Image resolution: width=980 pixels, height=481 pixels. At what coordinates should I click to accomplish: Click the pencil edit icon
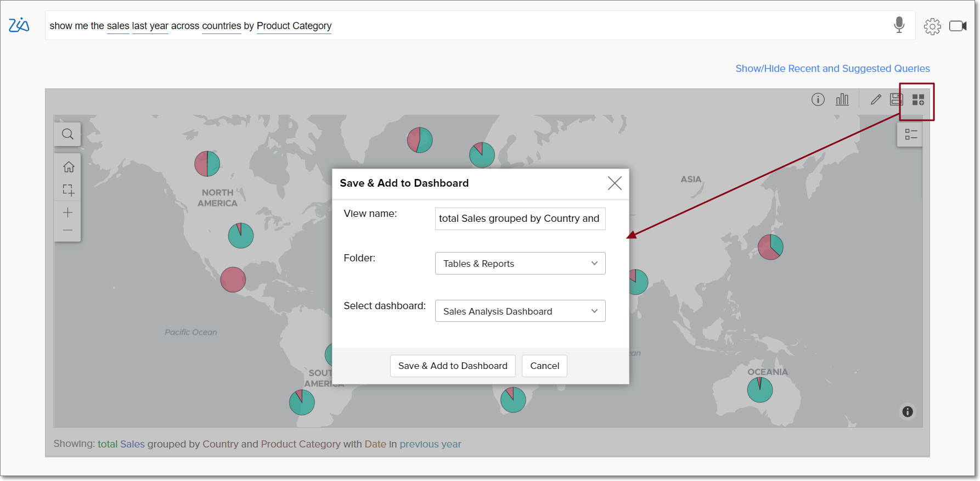[876, 99]
